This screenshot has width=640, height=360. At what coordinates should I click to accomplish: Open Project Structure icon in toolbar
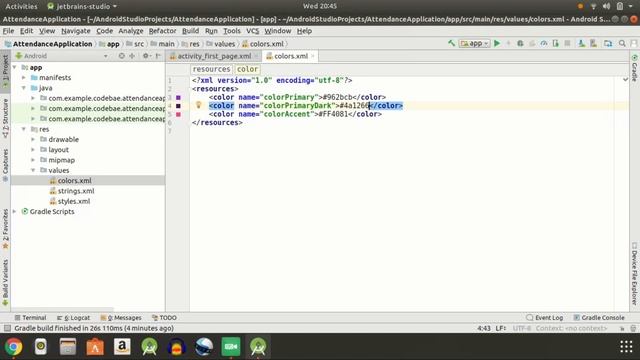[x=608, y=43]
